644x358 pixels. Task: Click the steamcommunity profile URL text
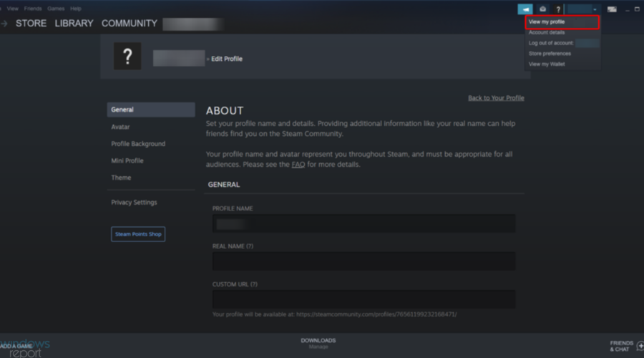click(x=376, y=314)
